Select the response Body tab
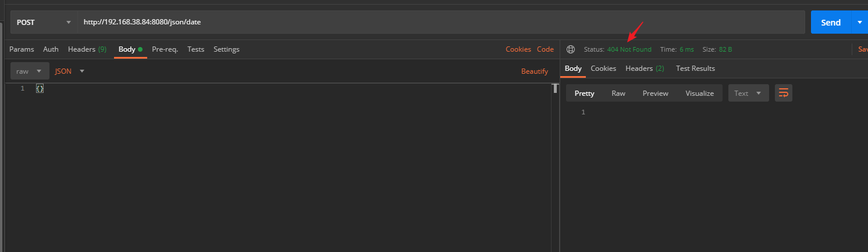The image size is (868, 252). [x=573, y=69]
